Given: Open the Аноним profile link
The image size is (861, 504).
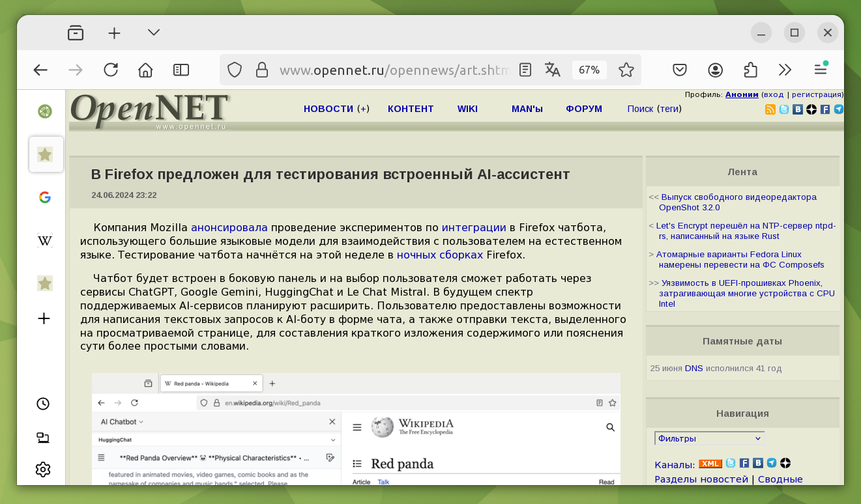Looking at the screenshot, I should point(742,94).
